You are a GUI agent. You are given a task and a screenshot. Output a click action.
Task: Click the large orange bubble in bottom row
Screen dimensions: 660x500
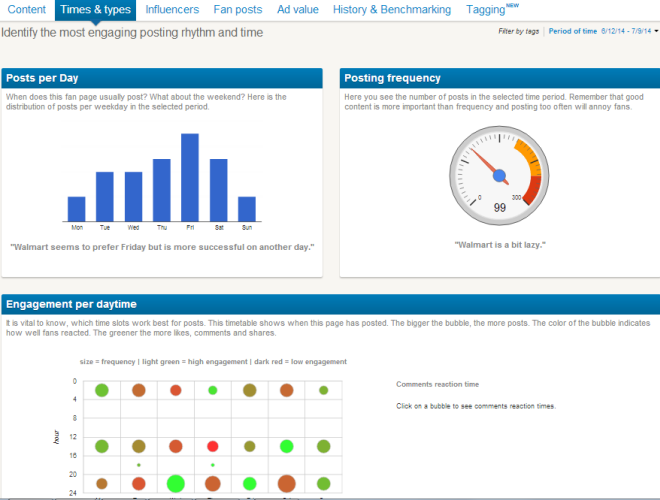pyautogui.click(x=286, y=484)
